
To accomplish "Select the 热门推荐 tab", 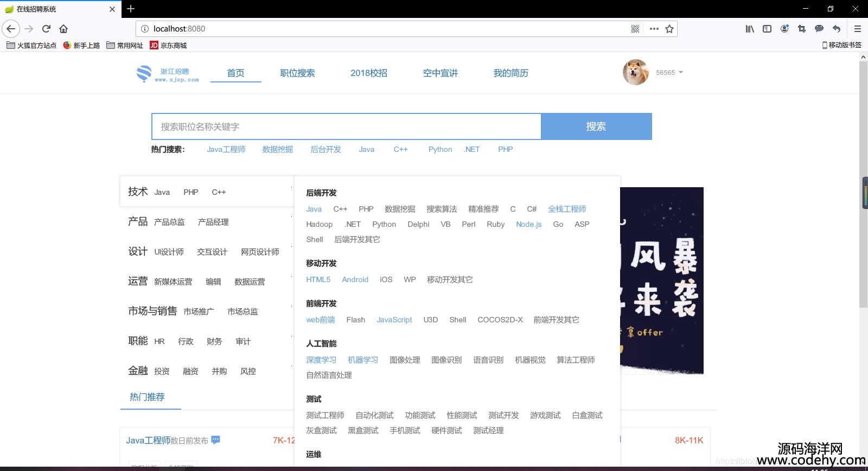I will coord(147,397).
